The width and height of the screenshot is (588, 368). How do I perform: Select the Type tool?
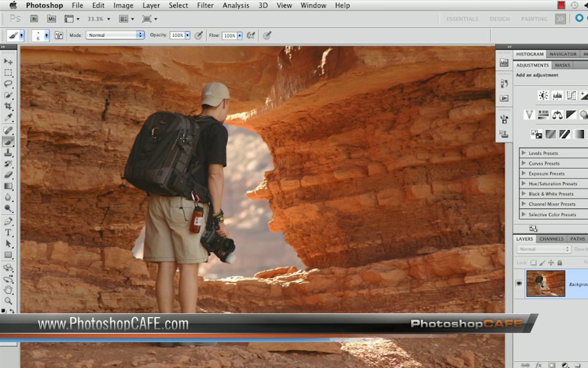click(8, 232)
